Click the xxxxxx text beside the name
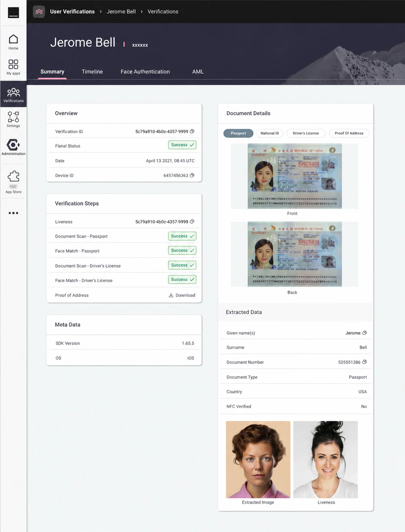Viewport: 405px width, 532px height. coord(140,45)
